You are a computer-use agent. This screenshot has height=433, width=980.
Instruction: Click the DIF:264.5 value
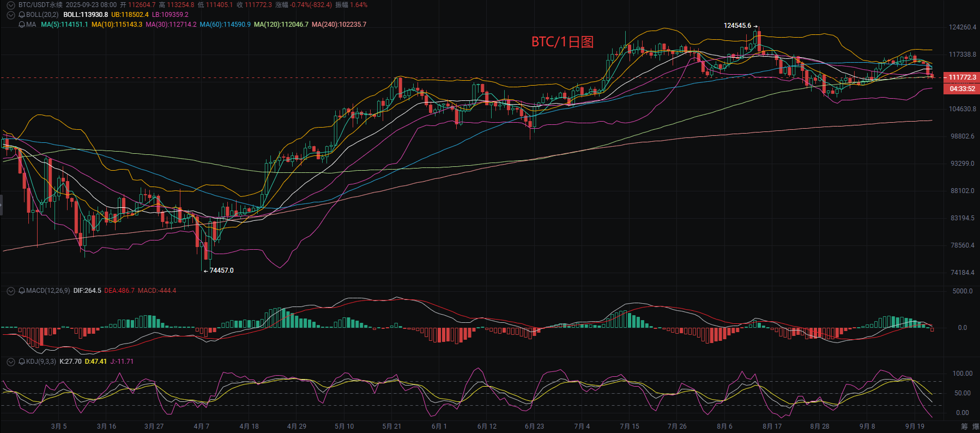(x=87, y=291)
